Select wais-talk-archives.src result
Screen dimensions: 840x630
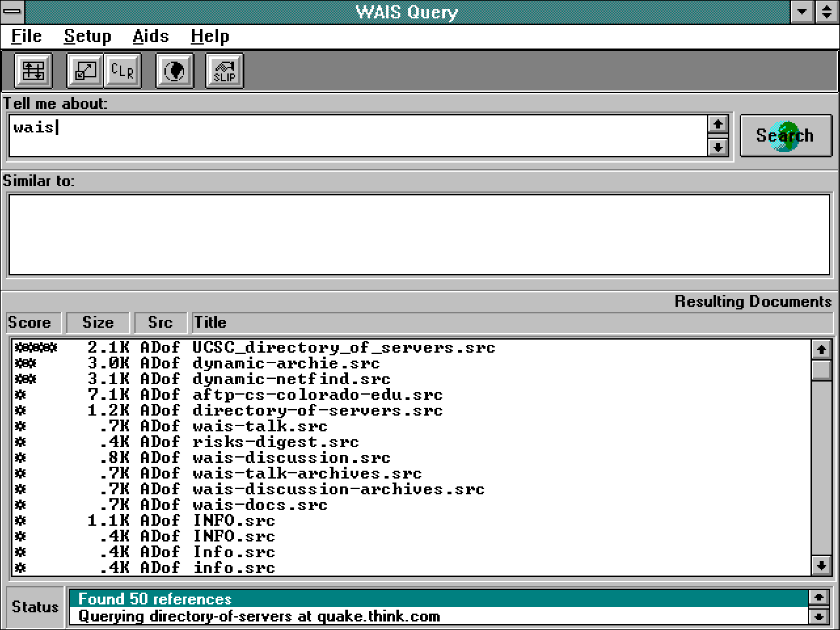coord(411,473)
